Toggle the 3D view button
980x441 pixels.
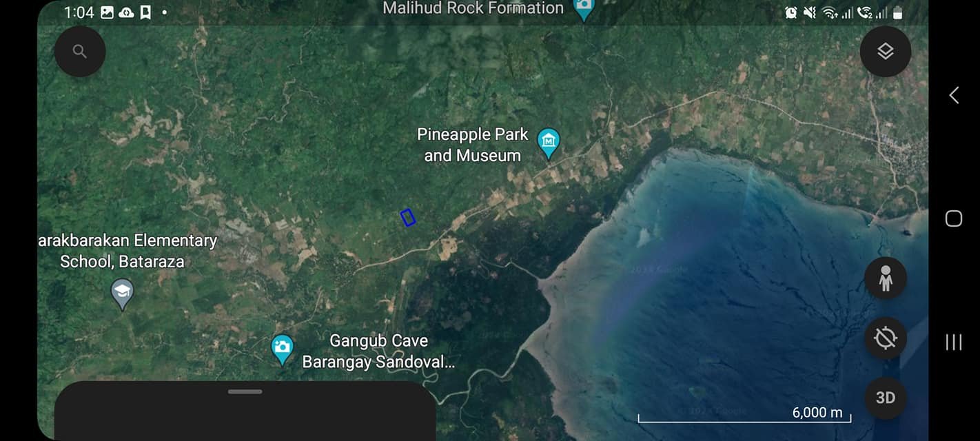point(886,398)
